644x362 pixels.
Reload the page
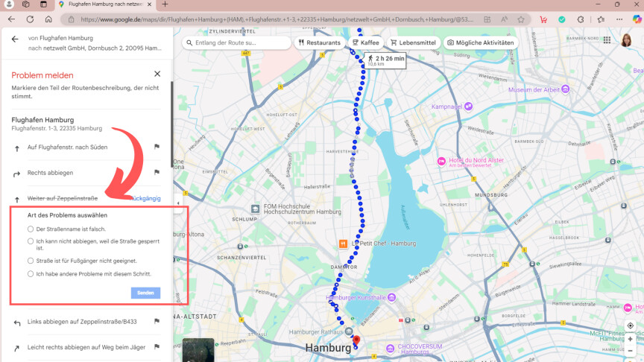pyautogui.click(x=30, y=19)
